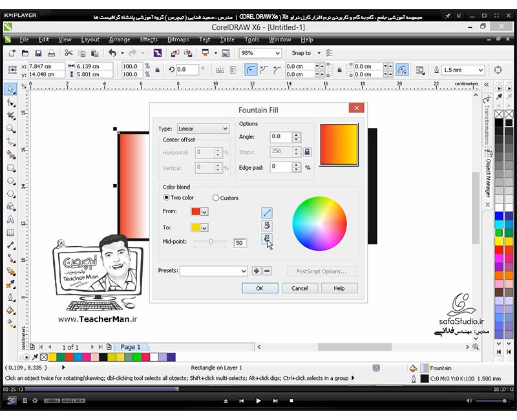Toggle edit corners together lock
This screenshot has width=517, height=420.
[339, 70]
